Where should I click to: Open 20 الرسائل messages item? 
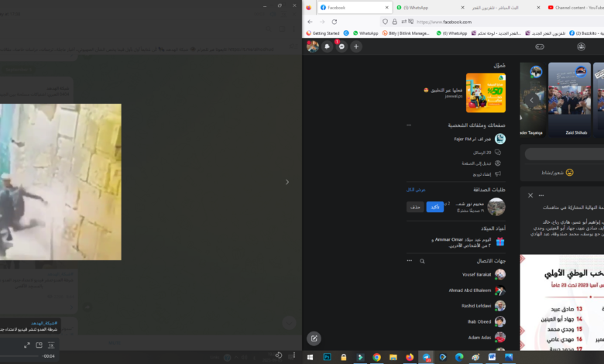487,153
